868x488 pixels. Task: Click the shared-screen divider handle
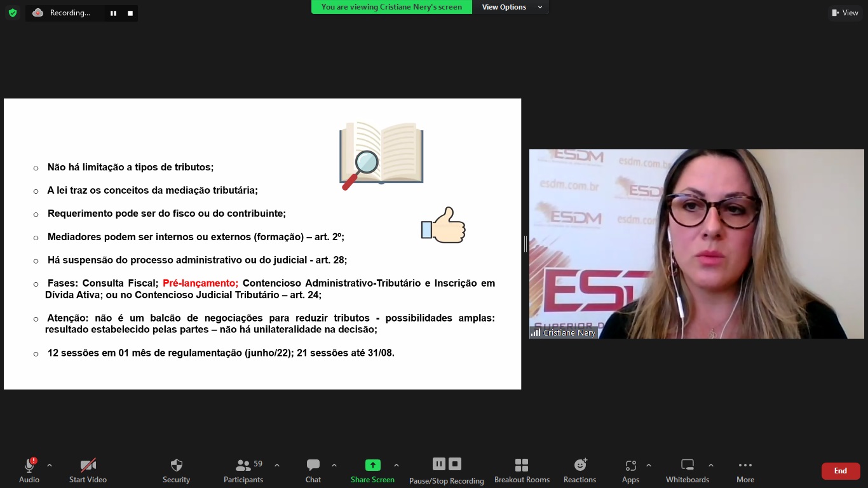[x=525, y=244]
